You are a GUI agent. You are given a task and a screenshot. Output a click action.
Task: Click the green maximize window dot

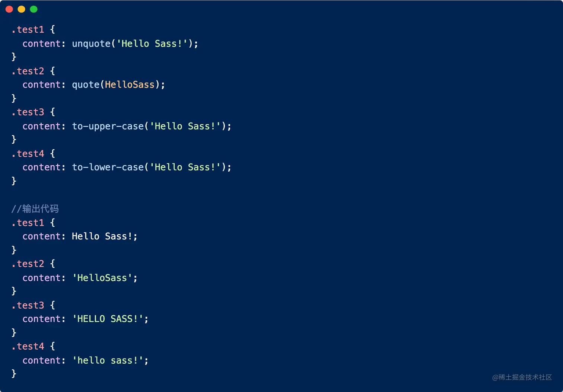(x=34, y=9)
